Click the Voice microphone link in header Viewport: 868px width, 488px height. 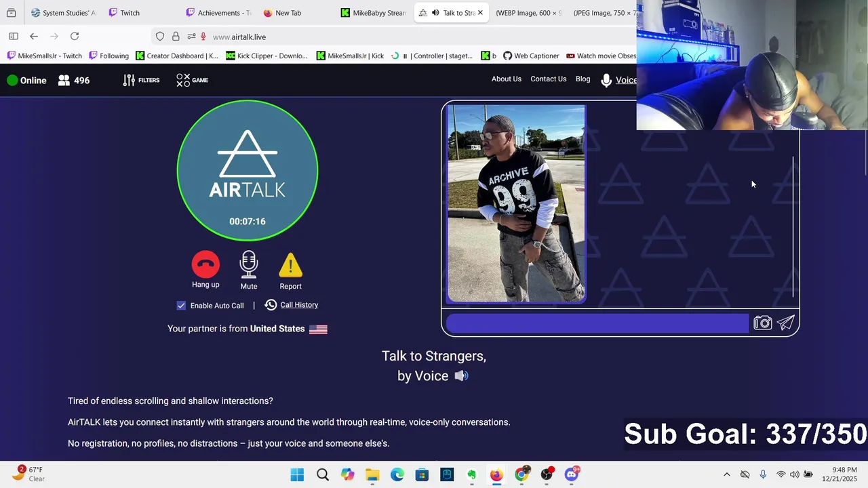(x=618, y=81)
